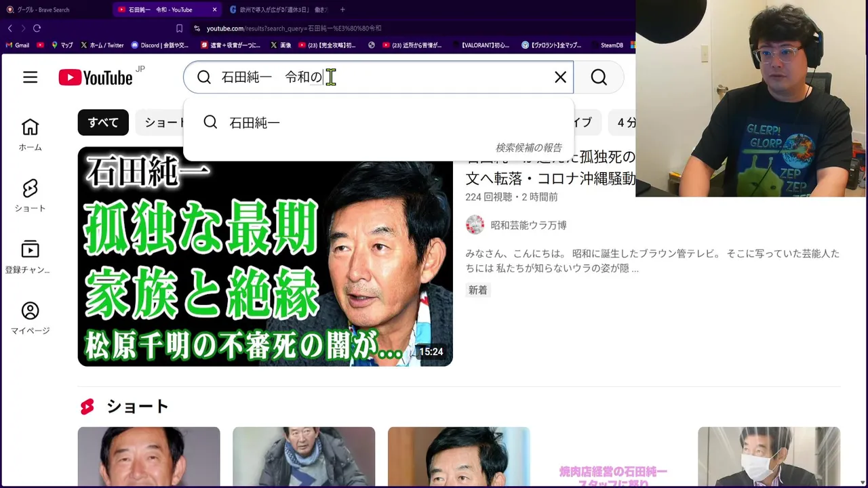Image resolution: width=868 pixels, height=488 pixels.
Task: Select the 4分 filter chip
Action: tap(625, 123)
